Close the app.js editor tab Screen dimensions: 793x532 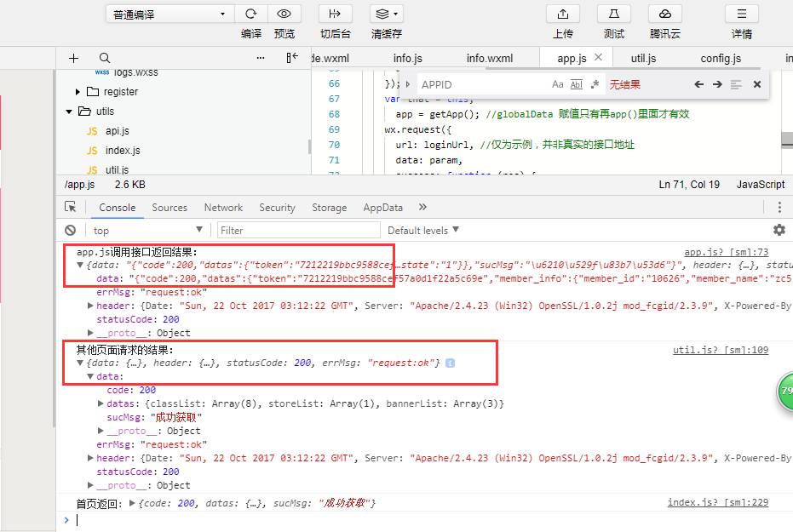(598, 57)
